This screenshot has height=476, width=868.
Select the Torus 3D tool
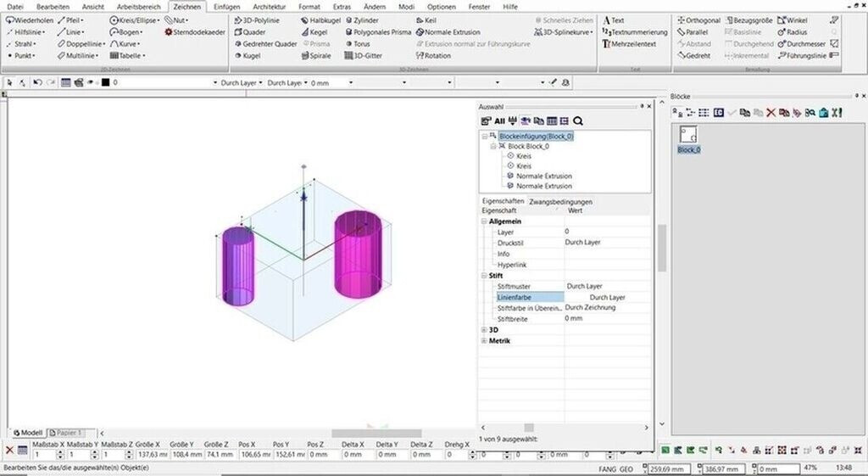coord(361,44)
